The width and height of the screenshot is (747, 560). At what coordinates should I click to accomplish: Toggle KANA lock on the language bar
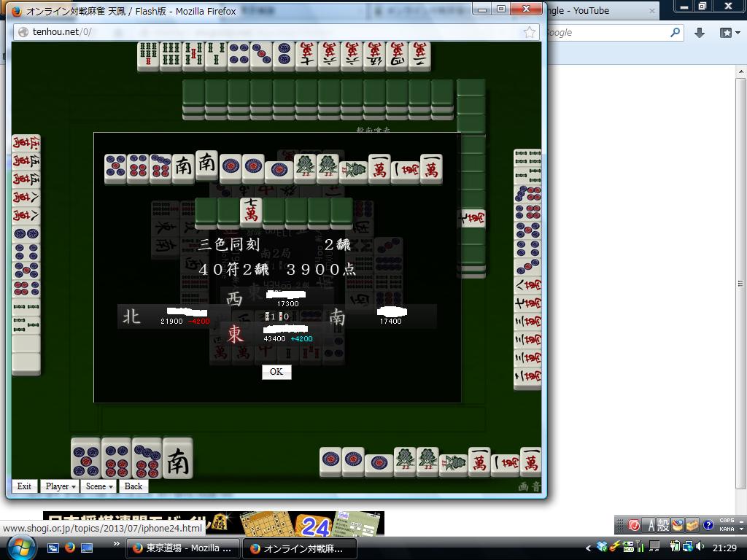[x=727, y=529]
